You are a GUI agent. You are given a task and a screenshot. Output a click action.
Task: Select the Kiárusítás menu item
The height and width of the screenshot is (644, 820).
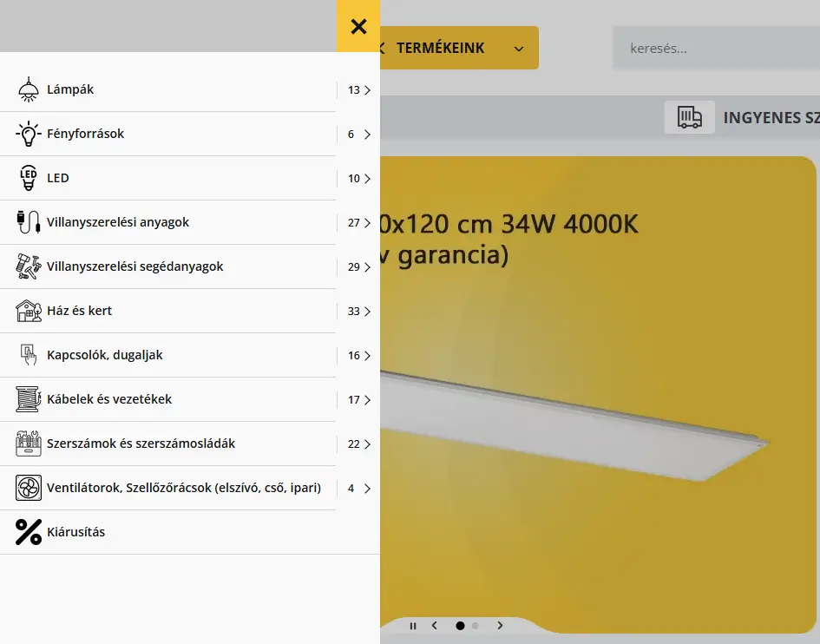(75, 532)
